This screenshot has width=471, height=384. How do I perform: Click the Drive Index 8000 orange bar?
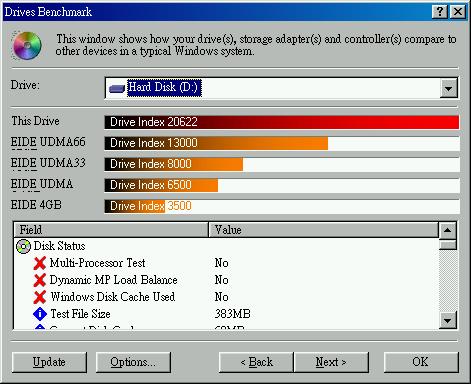(174, 164)
